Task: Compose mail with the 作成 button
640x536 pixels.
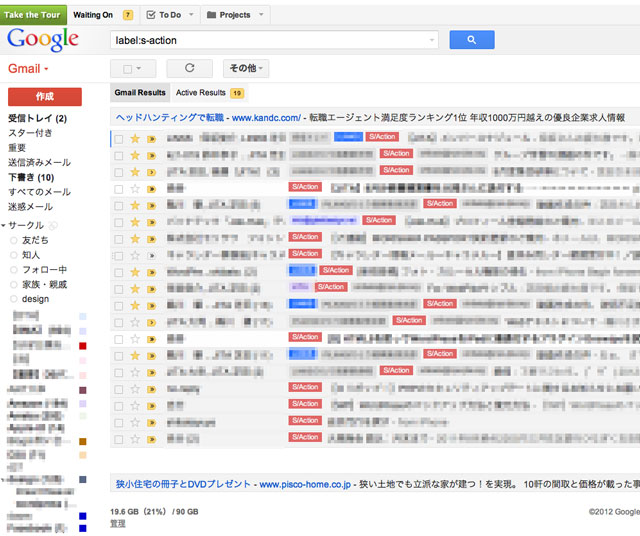Action: coord(45,97)
